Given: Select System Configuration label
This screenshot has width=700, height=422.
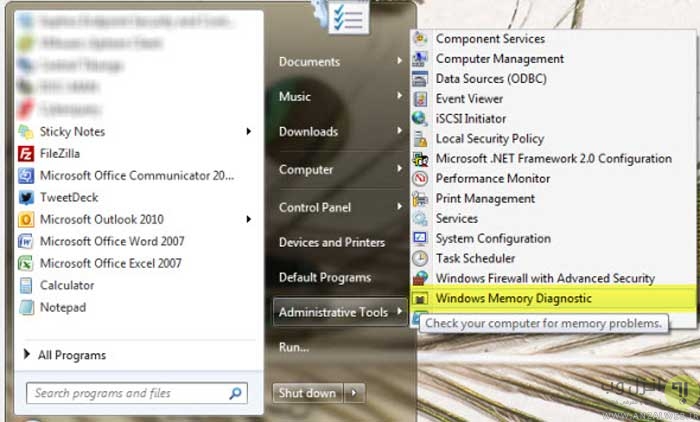Looking at the screenshot, I should [493, 238].
